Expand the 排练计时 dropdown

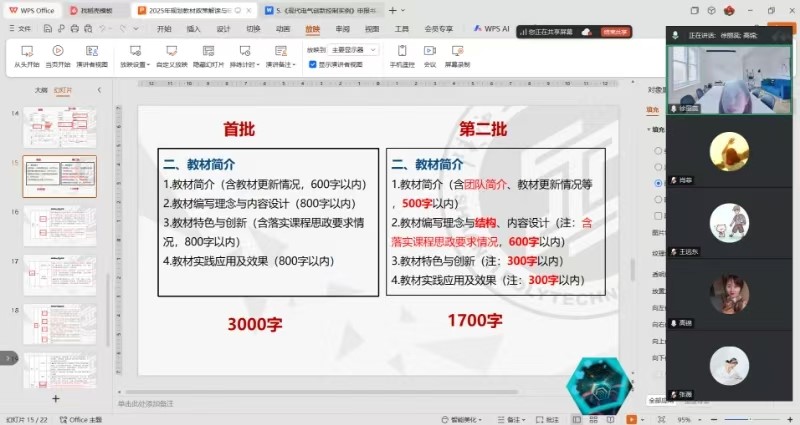pyautogui.click(x=244, y=64)
